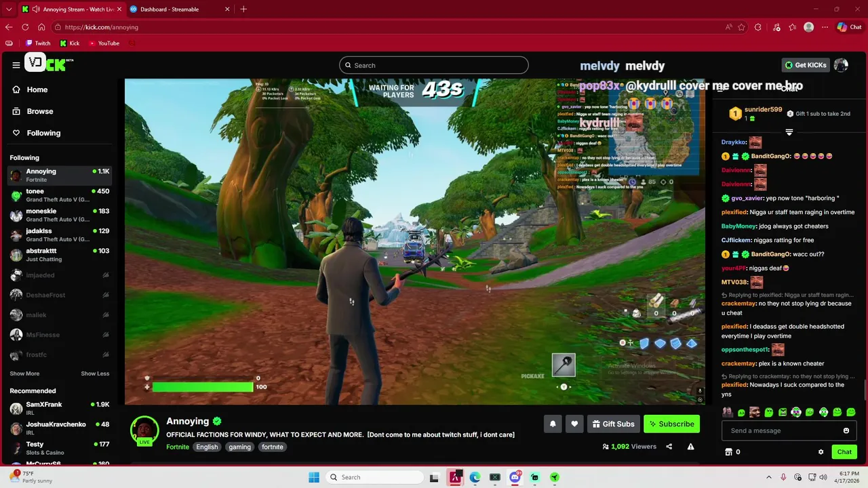Screen dimensions: 868x488
Task: Open chat settings gear icon
Action: [x=821, y=452]
